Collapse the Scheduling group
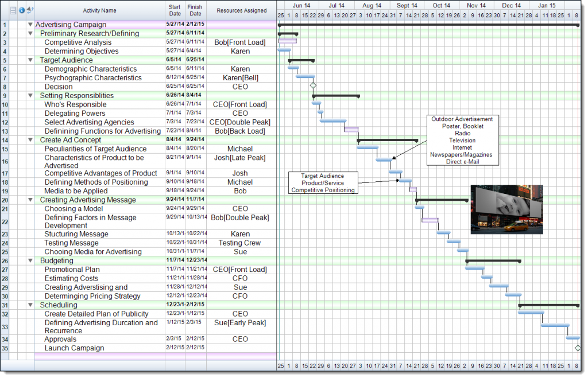This screenshot has height=378, width=588. tap(30, 305)
